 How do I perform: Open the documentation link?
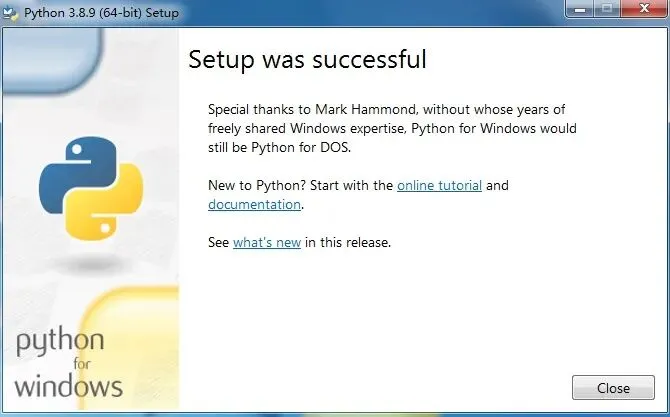click(x=254, y=204)
